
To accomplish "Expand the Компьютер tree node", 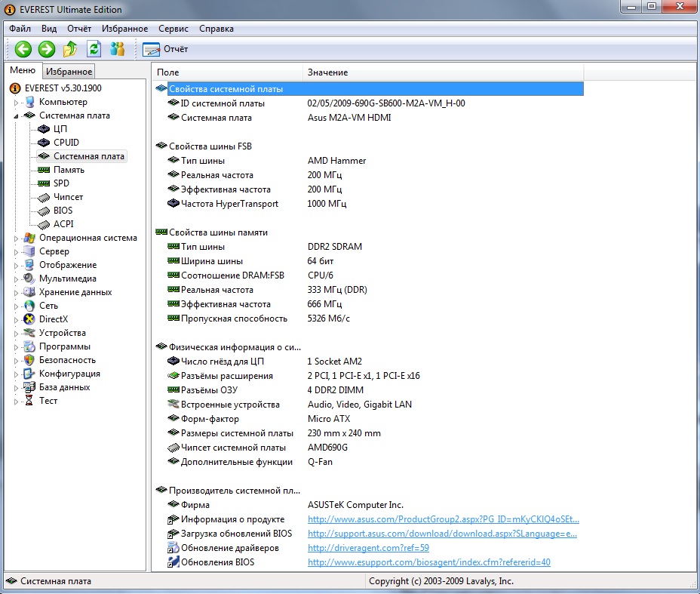I will [x=16, y=103].
